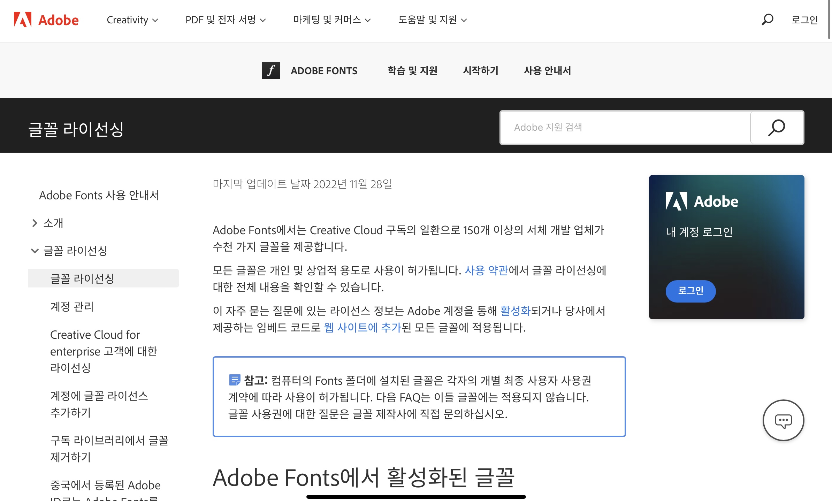Click the 글꼴 라이선싱 page title in the banner
The height and width of the screenshot is (504, 832).
pos(76,129)
